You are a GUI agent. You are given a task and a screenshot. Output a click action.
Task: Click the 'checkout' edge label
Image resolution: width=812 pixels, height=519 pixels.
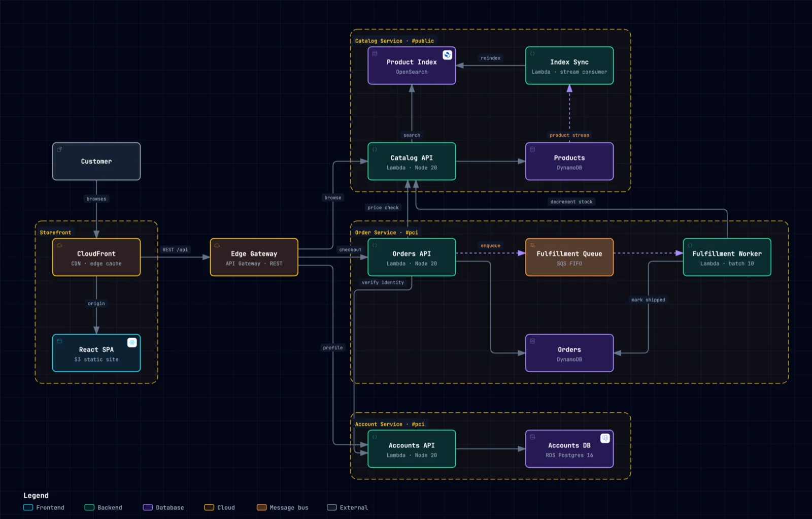[351, 250]
